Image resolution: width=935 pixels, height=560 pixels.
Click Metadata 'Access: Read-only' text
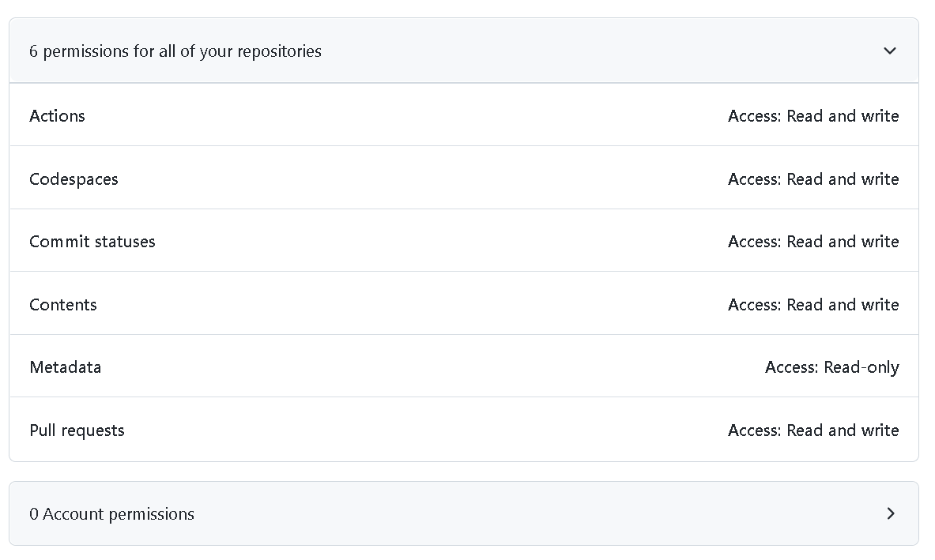pos(831,367)
